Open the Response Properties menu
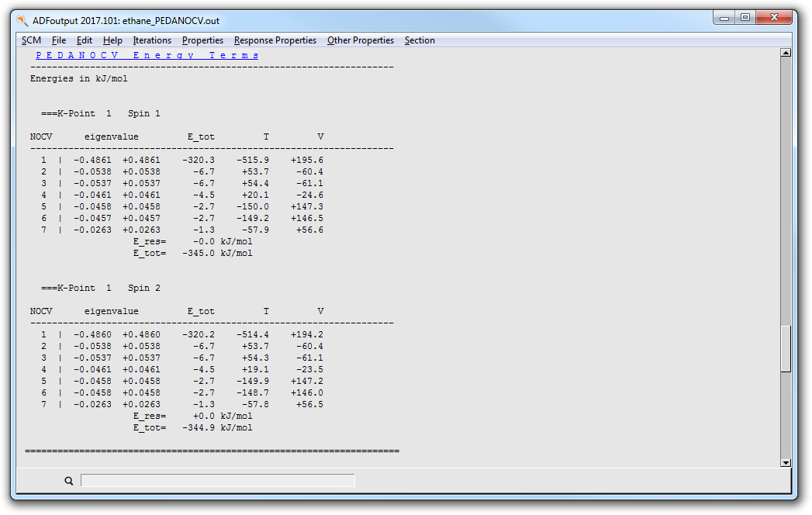 tap(275, 40)
